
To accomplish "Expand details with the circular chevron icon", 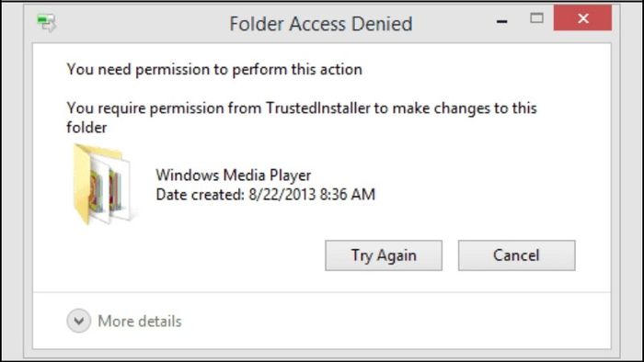I will 78,321.
